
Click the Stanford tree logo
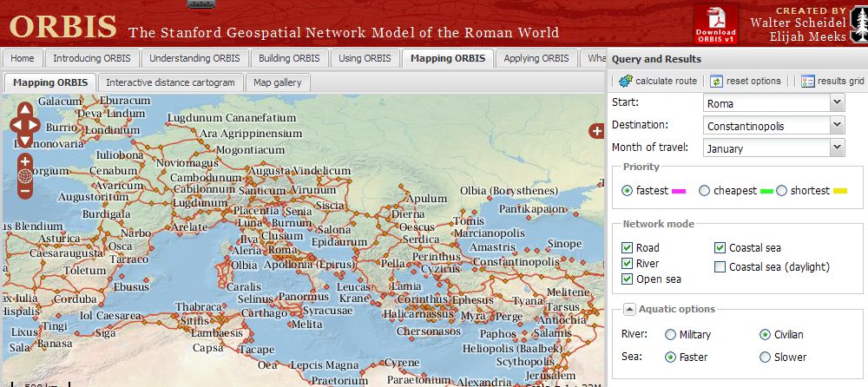point(858,23)
